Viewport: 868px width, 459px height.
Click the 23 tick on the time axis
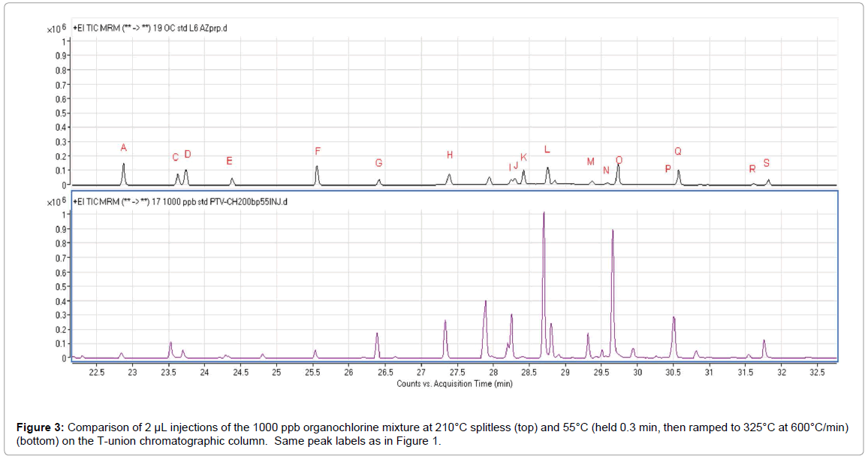pyautogui.click(x=132, y=372)
